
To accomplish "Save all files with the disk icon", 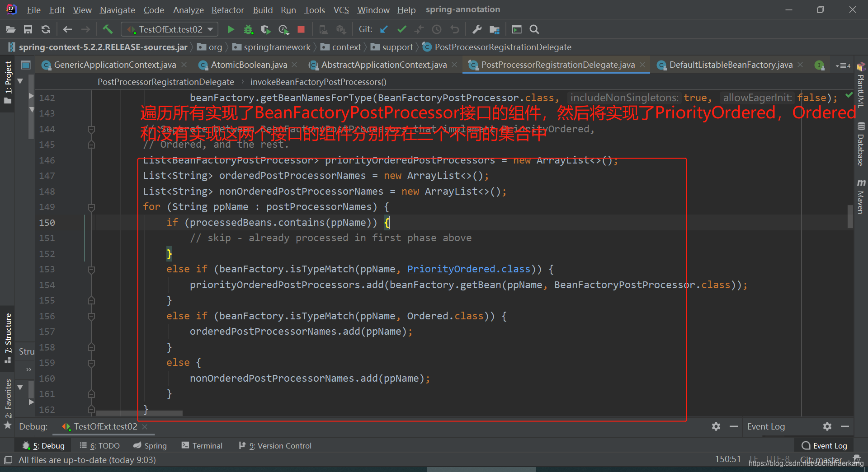I will coord(28,29).
